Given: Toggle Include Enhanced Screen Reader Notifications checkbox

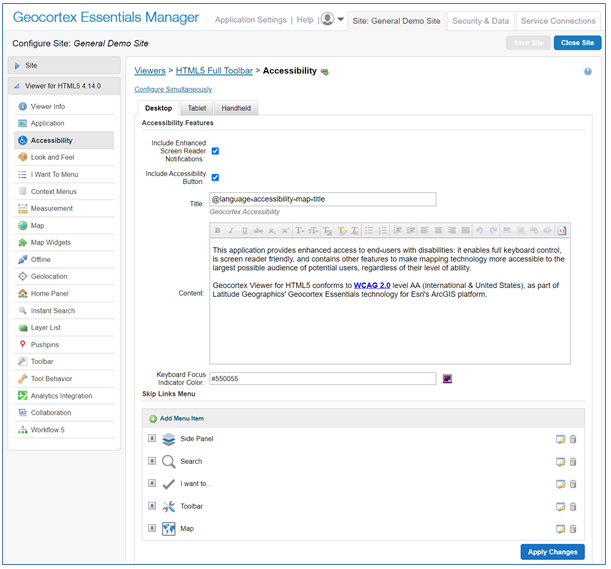Looking at the screenshot, I should [x=215, y=151].
